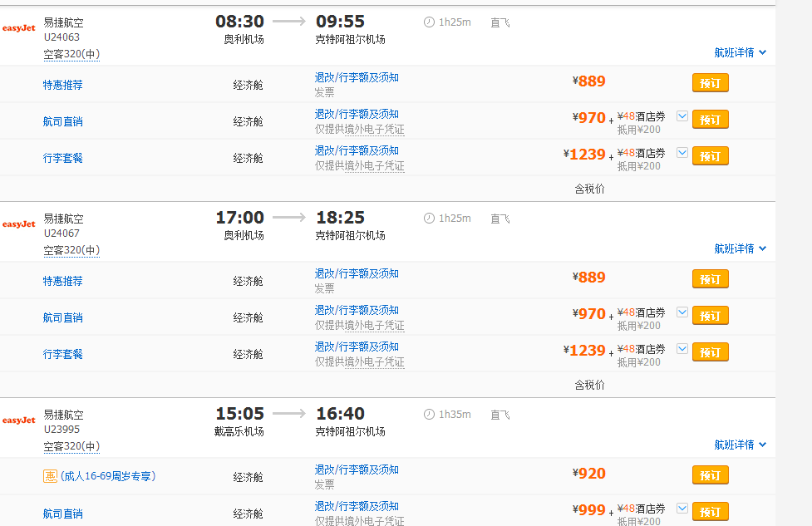Expand 航班详情 for the 15:05 flight

(x=740, y=445)
